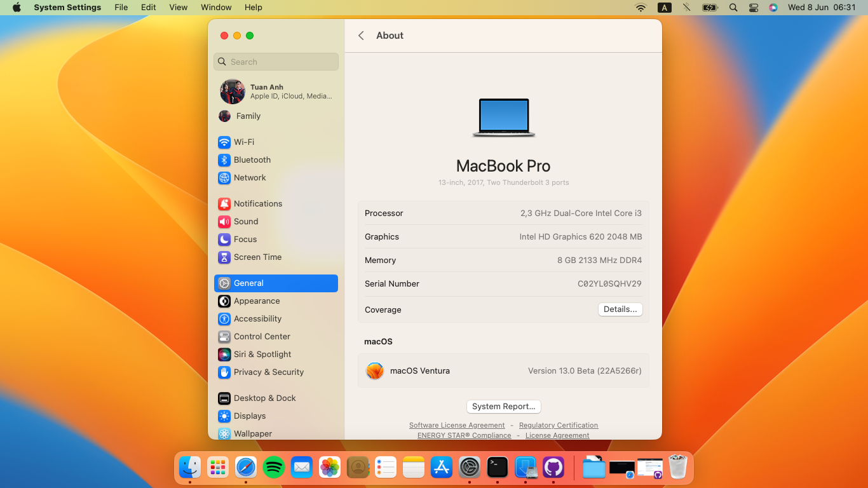Screen dimensions: 868x488
Task: Open the Network pane in the sidebar
Action: (276, 178)
